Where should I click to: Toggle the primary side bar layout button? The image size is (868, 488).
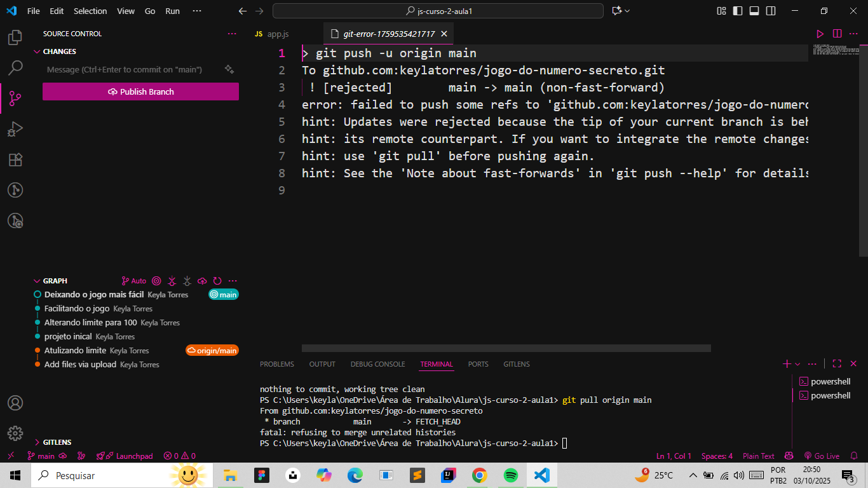point(738,11)
